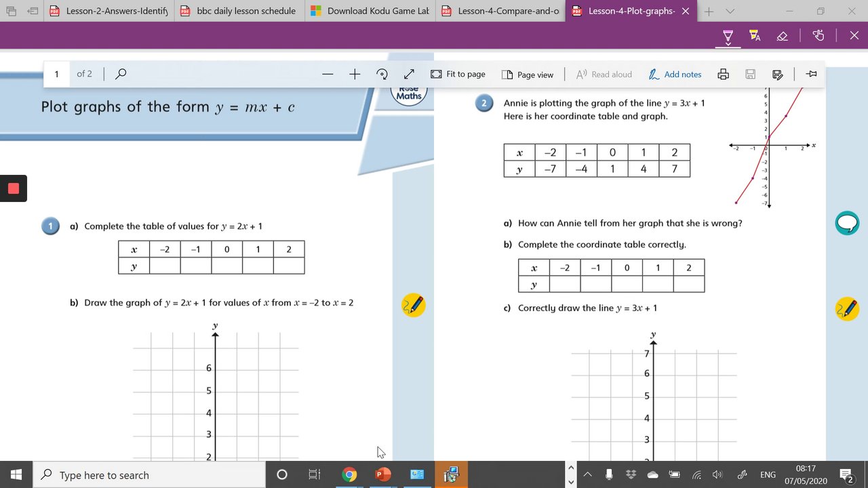Rotate the PDF page
Screen dimensions: 868x488
(x=382, y=74)
